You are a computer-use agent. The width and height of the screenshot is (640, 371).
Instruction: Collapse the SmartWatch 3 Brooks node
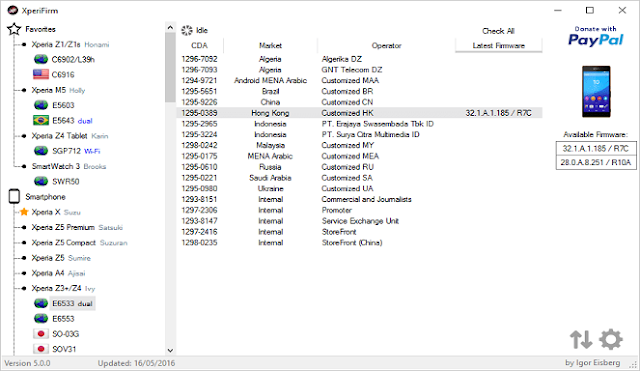pos(24,166)
